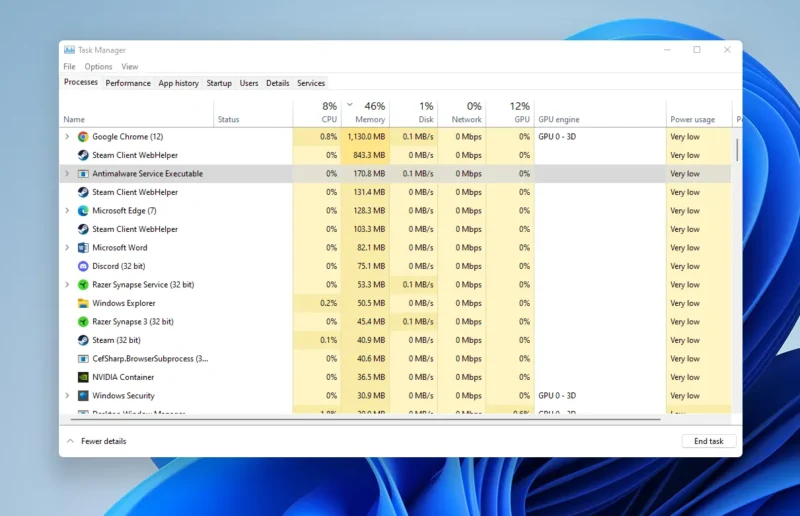Select the NVIDIA Container row name
Viewport: 800px width, 516px height.
pyautogui.click(x=123, y=377)
